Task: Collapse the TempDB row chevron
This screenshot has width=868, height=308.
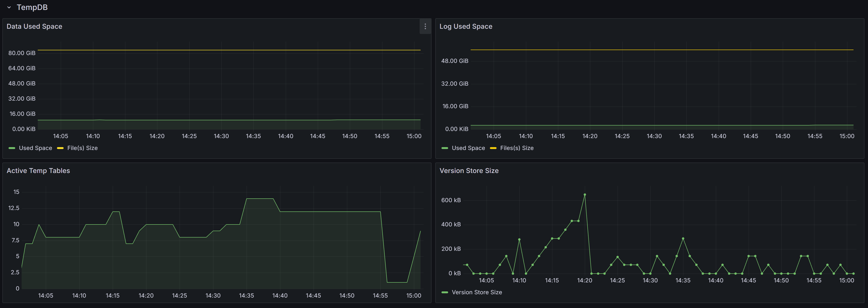Action: pyautogui.click(x=9, y=7)
